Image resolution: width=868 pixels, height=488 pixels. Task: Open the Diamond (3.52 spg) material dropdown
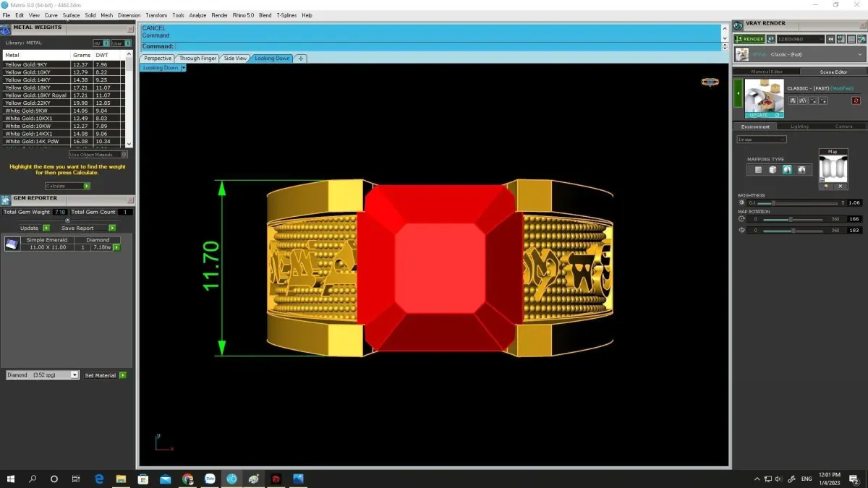coord(42,375)
